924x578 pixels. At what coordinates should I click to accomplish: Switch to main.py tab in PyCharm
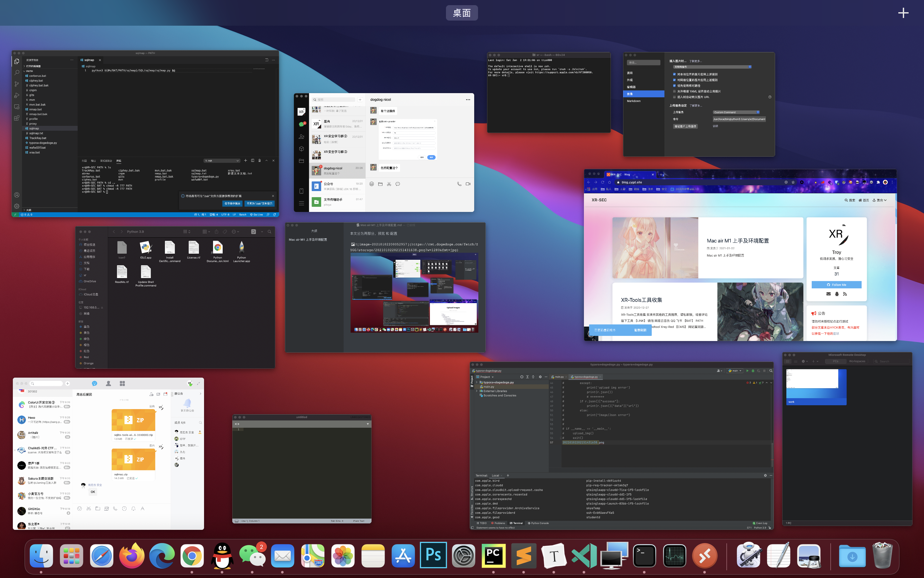[x=558, y=377]
